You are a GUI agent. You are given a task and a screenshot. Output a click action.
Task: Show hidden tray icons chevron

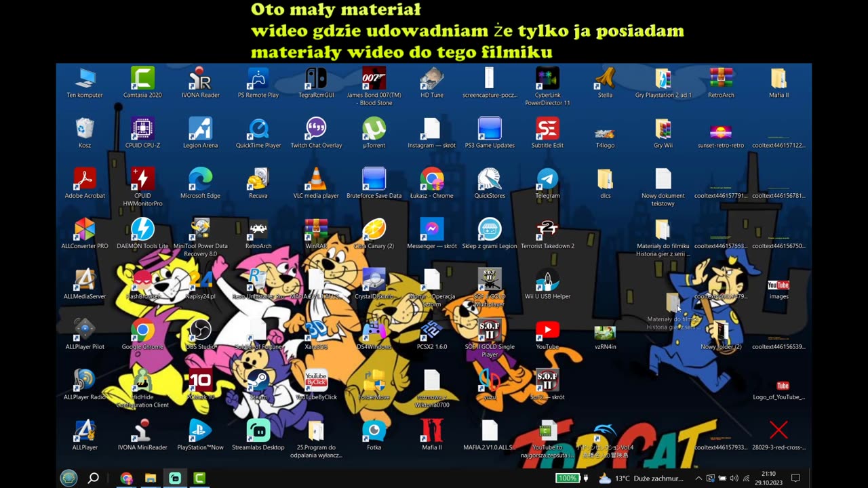[x=698, y=478]
